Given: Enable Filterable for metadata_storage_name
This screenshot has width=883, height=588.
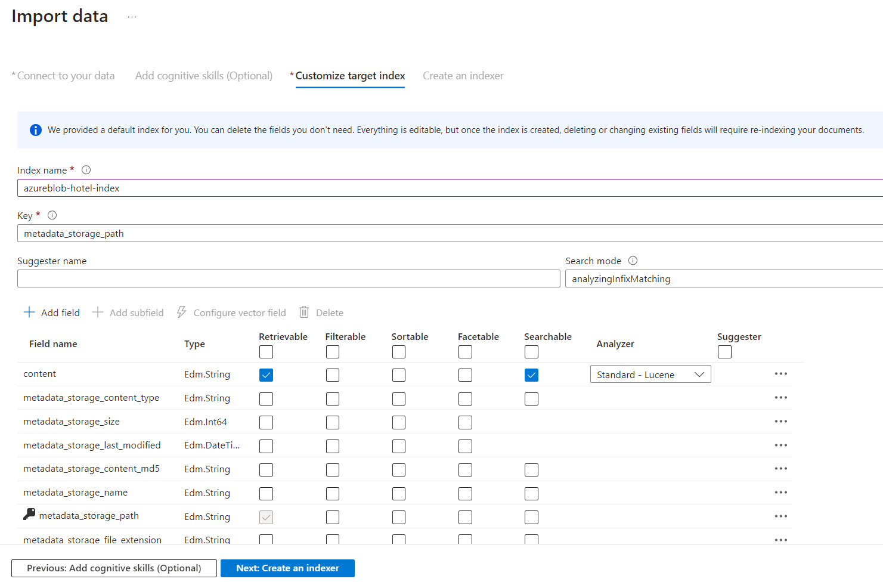Looking at the screenshot, I should coord(333,494).
